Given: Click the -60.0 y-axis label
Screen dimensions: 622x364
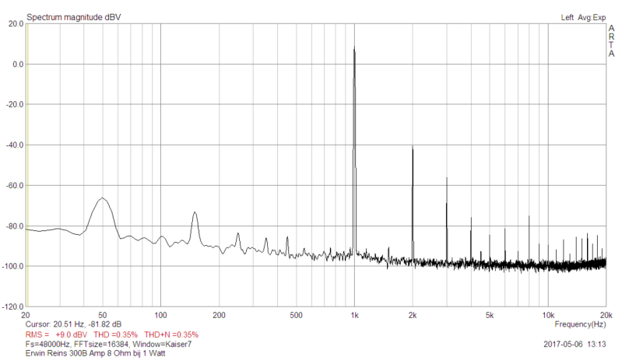Looking at the screenshot, I should coord(15,186).
